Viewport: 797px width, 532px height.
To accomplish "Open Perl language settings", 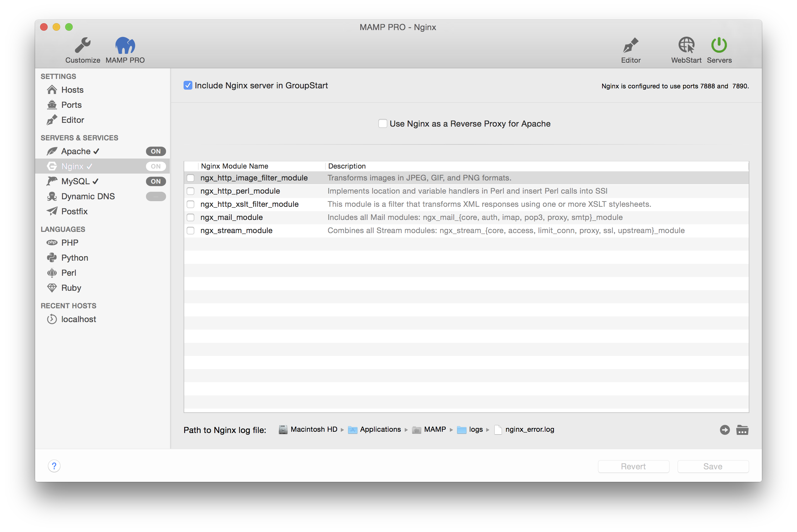I will [x=69, y=273].
